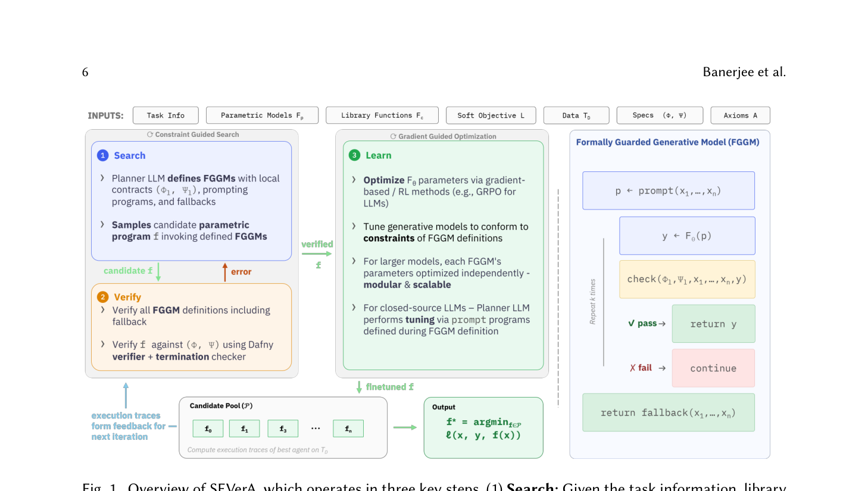
Task: Click the yellow check contract box
Action: [687, 279]
